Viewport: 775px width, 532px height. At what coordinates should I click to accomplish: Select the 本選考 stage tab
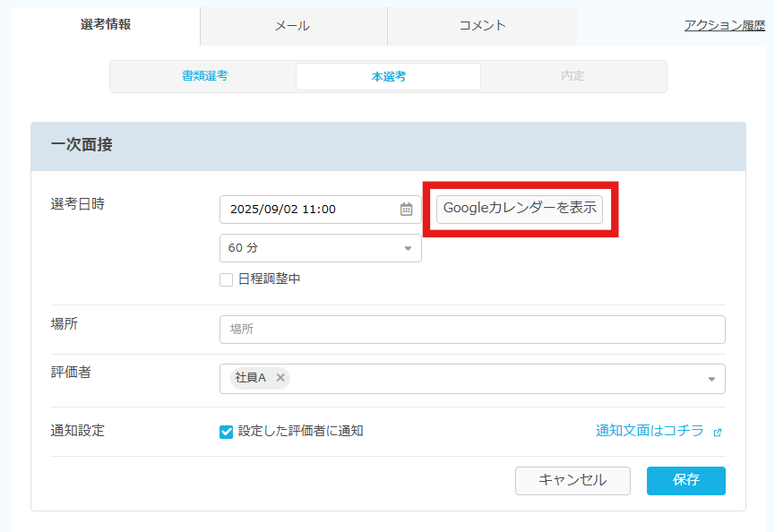click(388, 76)
